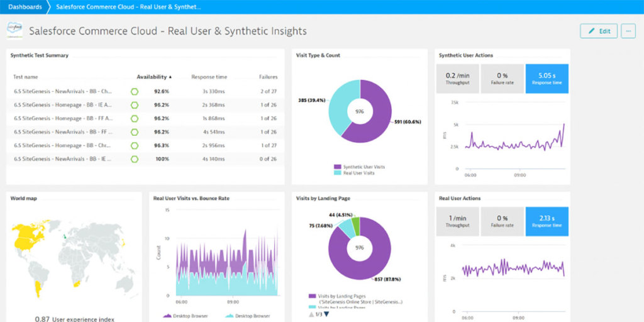Screen dimensions: 644x322
Task: Open test 6.5 SiteGenesis - Homepage - BB - Chr...
Action: (63, 145)
